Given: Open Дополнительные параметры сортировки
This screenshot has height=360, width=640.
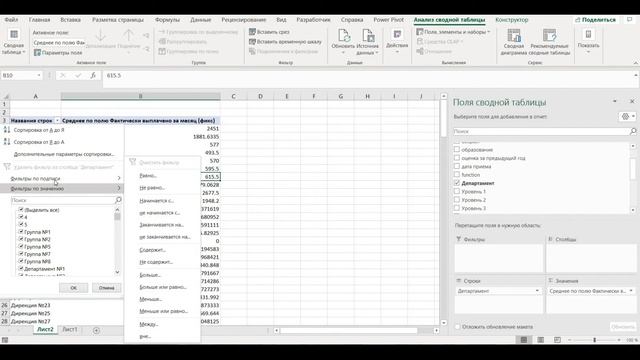Looking at the screenshot, I should 64,154.
